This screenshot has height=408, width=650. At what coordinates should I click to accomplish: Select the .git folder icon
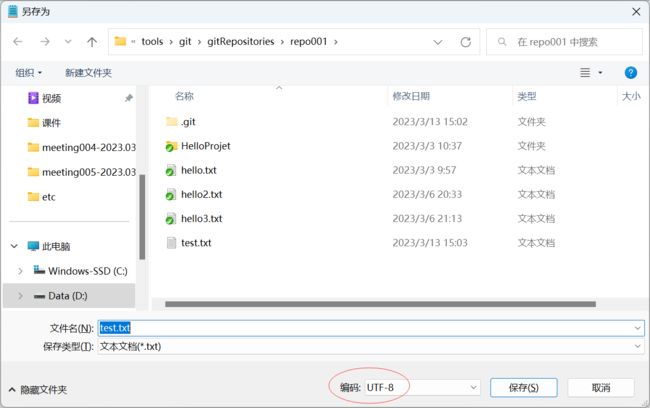(171, 121)
